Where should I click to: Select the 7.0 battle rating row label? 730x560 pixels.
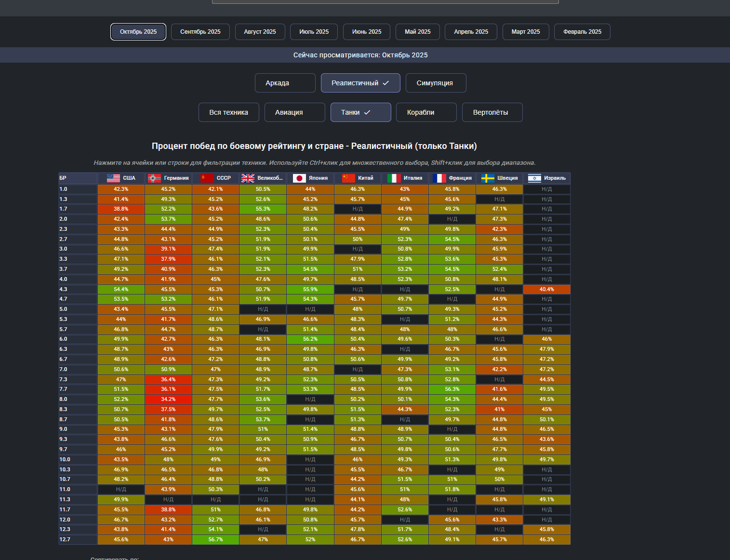click(x=78, y=370)
